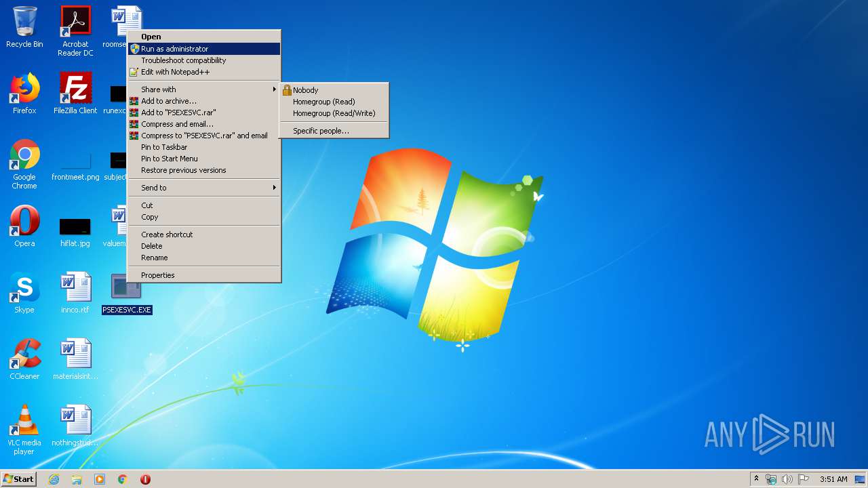Select the innco.rtf document icon

[x=75, y=293]
